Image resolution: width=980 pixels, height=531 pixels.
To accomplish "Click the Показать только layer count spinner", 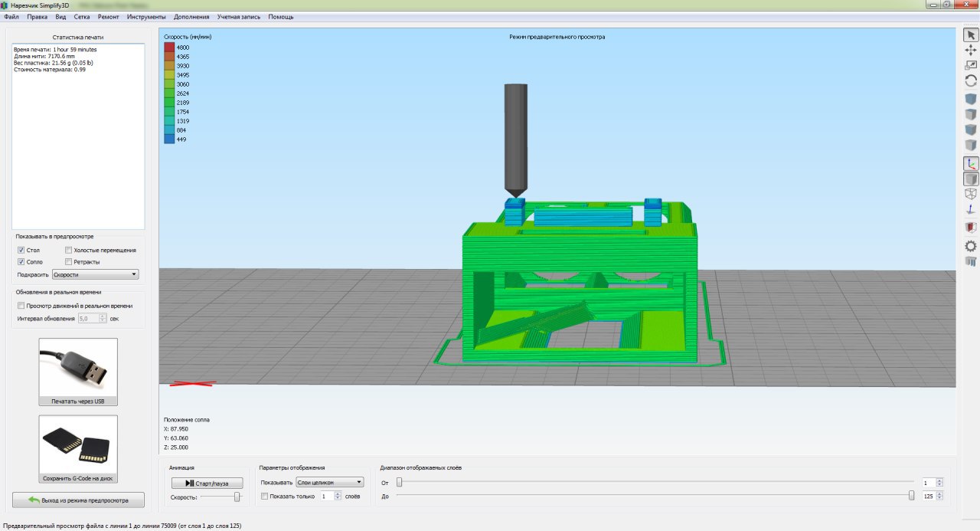I will [x=330, y=497].
